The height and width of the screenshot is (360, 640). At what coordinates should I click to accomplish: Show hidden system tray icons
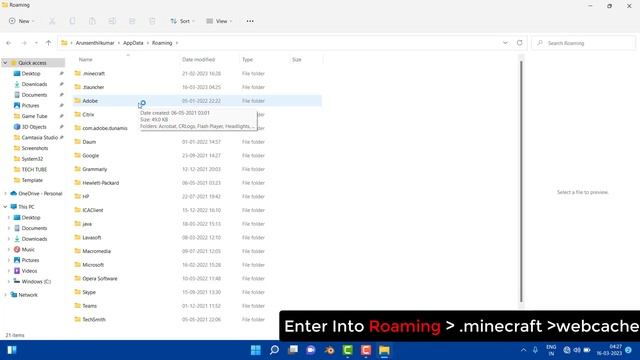click(x=523, y=350)
